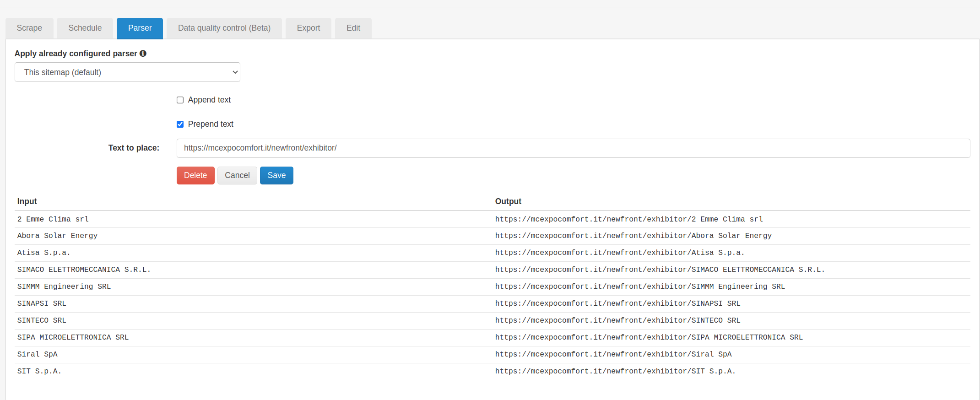Select the 'Abora Solar Energy' input cell
The image size is (980, 400).
click(x=57, y=236)
